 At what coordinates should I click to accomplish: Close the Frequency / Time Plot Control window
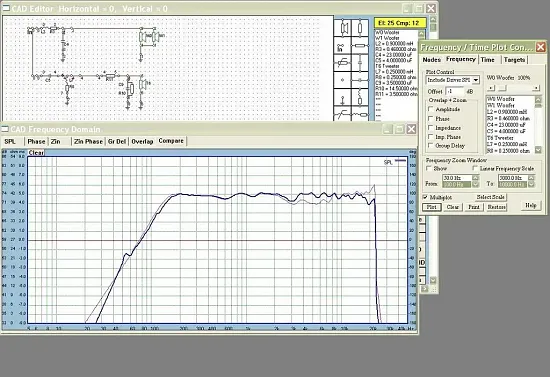[541, 47]
